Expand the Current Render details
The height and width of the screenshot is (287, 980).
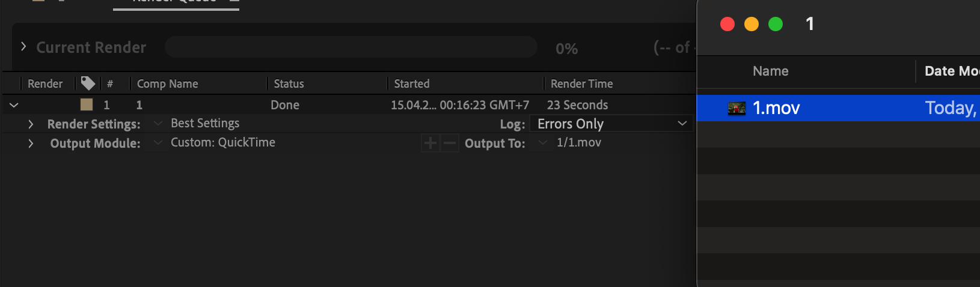coord(23,47)
